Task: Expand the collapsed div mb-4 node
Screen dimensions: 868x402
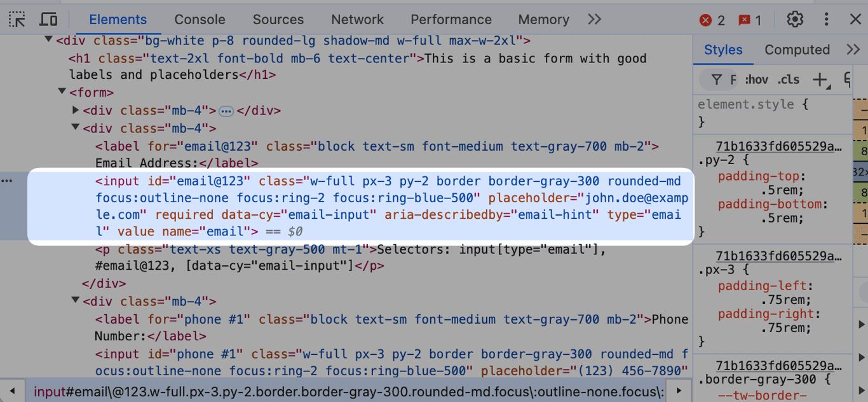Action: [x=75, y=110]
